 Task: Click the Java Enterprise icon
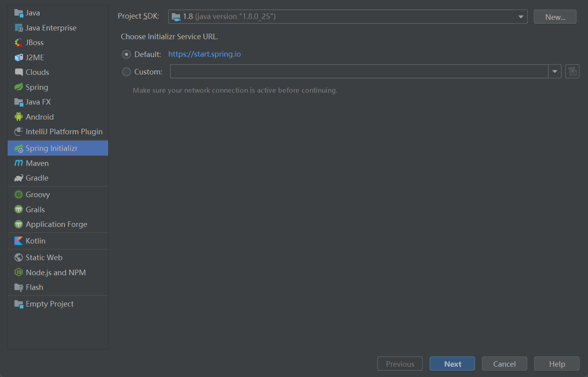point(19,28)
